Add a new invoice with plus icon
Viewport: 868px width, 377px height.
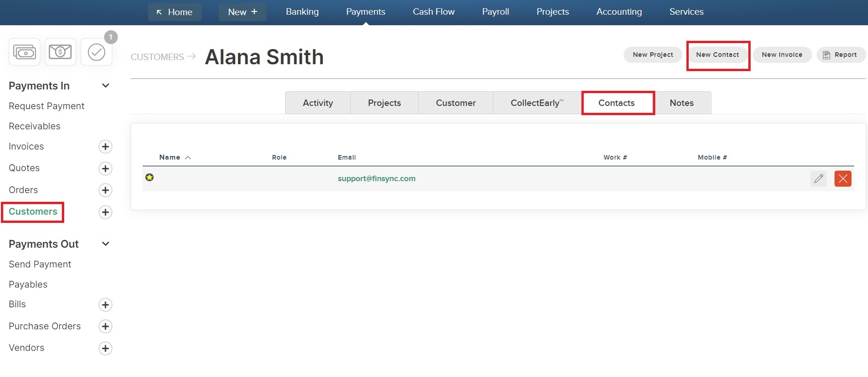point(105,147)
